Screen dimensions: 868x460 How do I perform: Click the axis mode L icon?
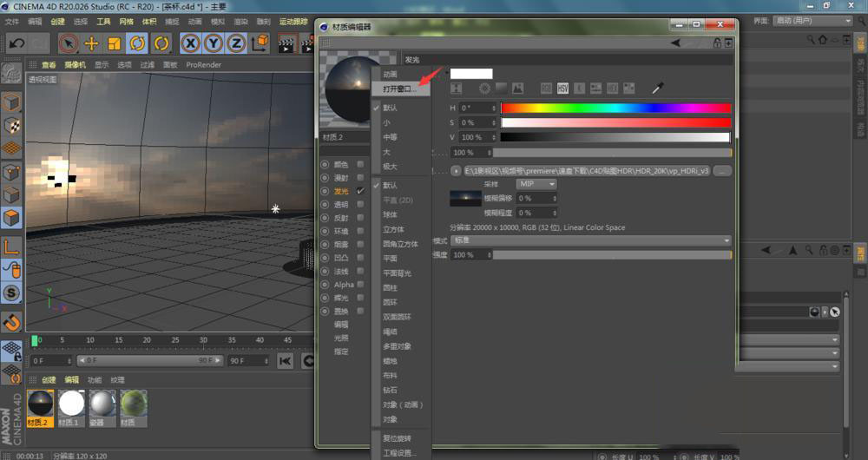(x=11, y=246)
